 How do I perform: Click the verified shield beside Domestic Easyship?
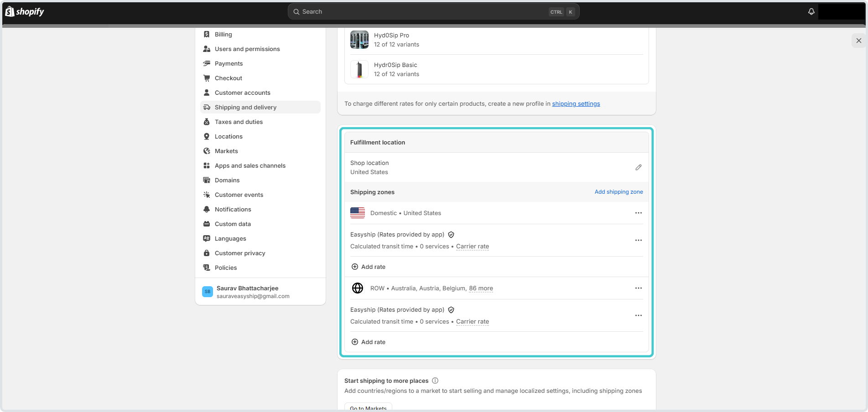[x=451, y=235]
